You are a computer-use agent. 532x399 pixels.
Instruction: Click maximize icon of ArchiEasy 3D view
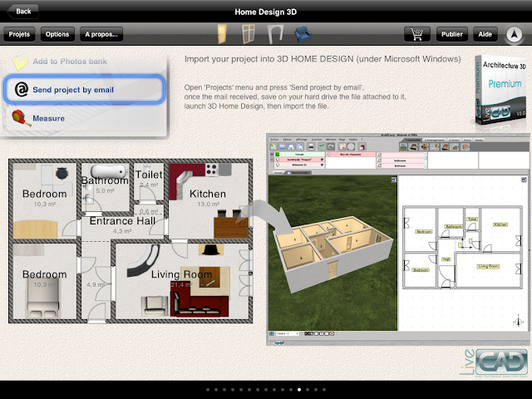point(393,180)
